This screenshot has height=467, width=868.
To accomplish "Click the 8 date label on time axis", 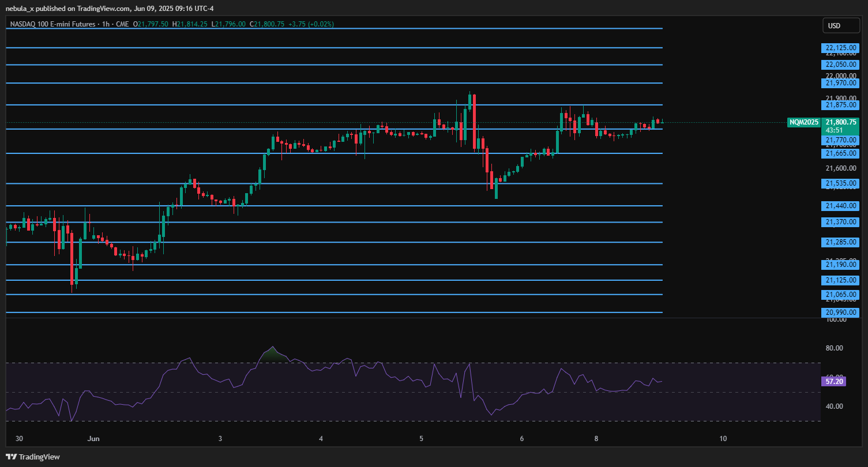I will tap(596, 439).
